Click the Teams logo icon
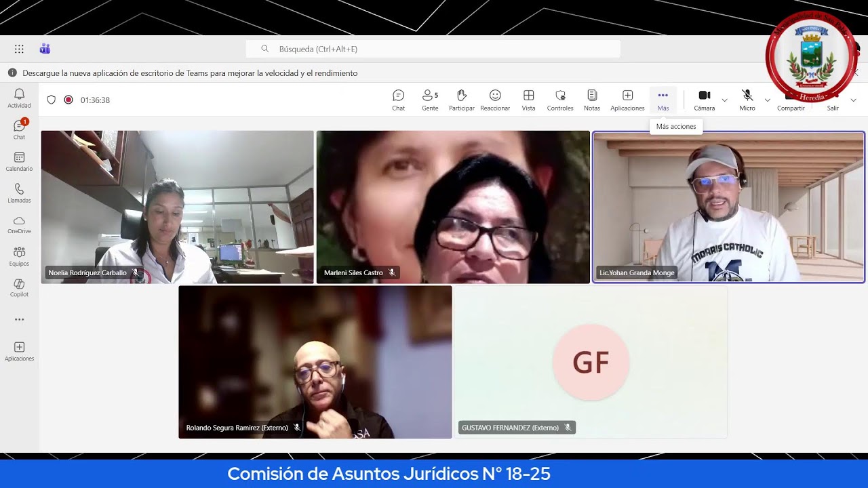This screenshot has width=868, height=488. coord(45,49)
